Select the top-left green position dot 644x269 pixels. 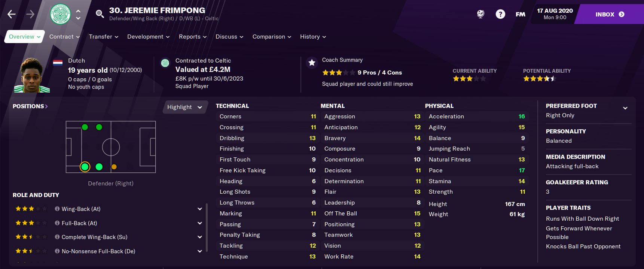pos(85,127)
